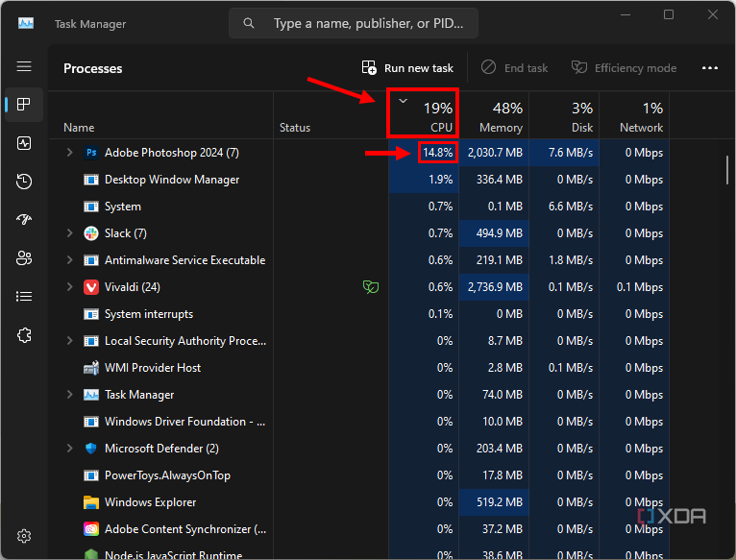The image size is (736, 560).
Task: Sort processes by Memory column
Action: (494, 115)
